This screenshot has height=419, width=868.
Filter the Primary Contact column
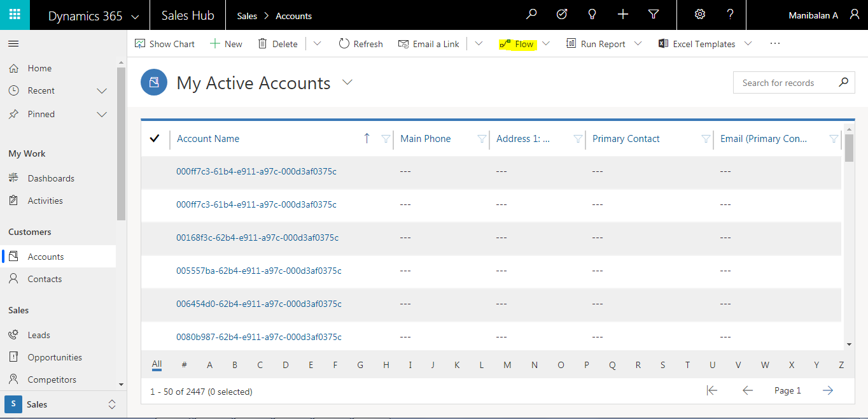coord(706,139)
